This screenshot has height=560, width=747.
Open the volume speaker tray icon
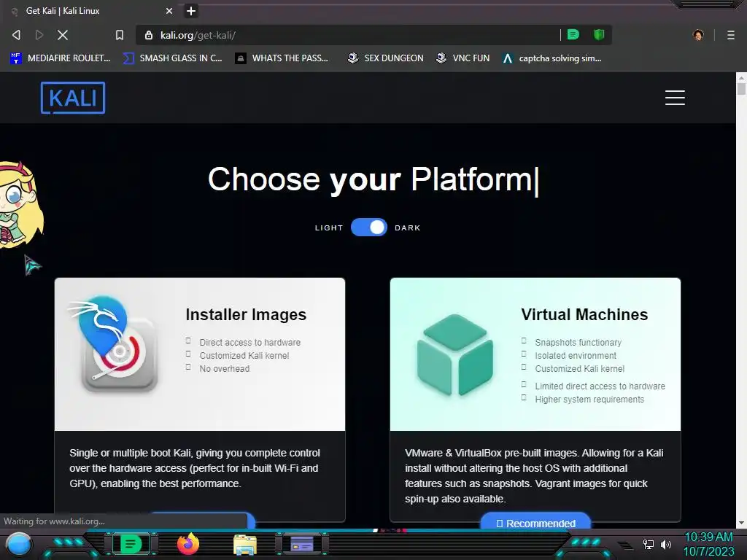coord(665,544)
